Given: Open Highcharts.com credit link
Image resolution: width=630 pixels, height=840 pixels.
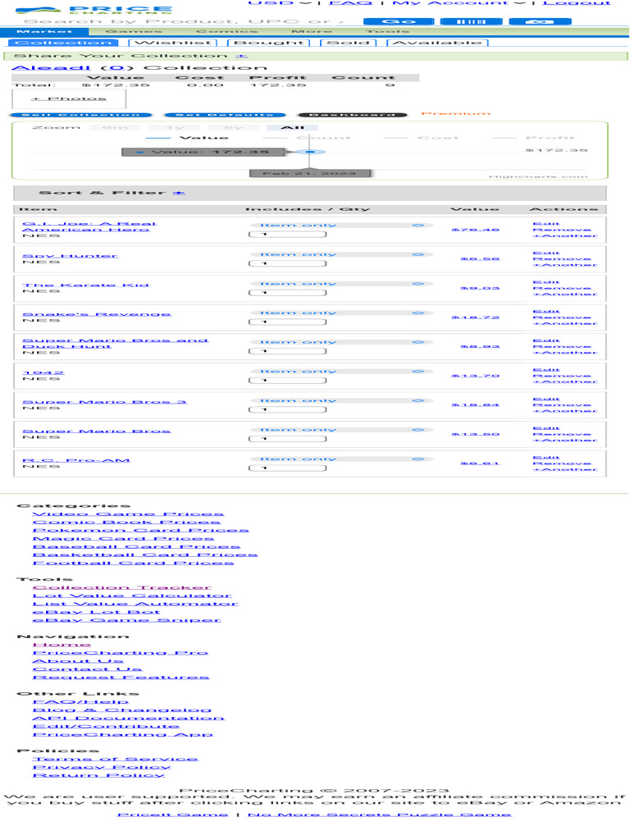Looking at the screenshot, I should (x=538, y=176).
